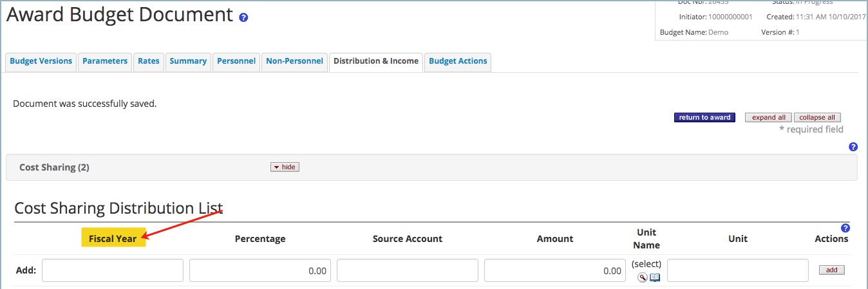
Task: Click the (select) text under Unit Name
Action: coord(646,264)
